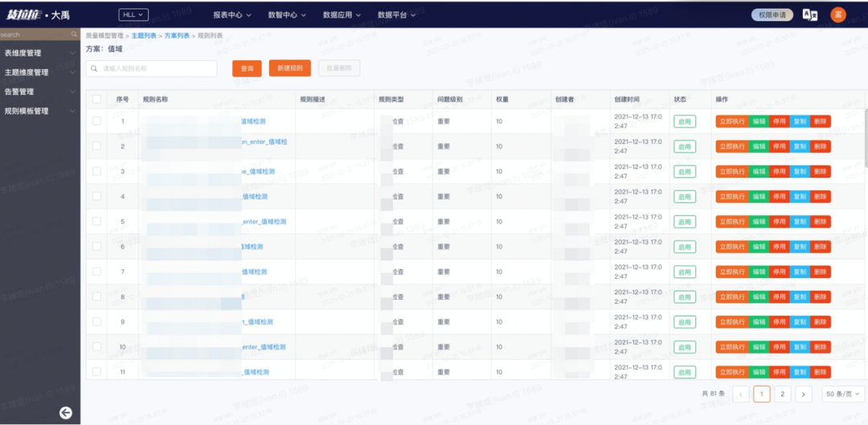Click the magnifier icon in rule name field
This screenshot has height=425, width=868.
[x=94, y=68]
